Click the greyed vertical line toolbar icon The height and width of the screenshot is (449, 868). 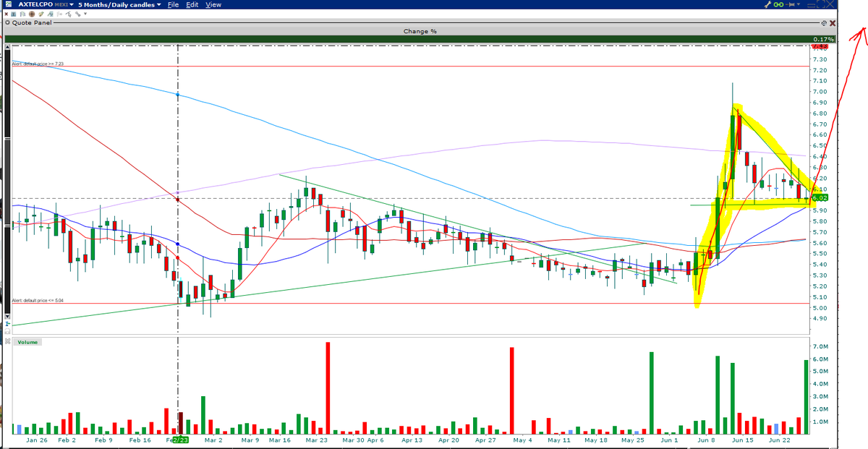coord(59,14)
